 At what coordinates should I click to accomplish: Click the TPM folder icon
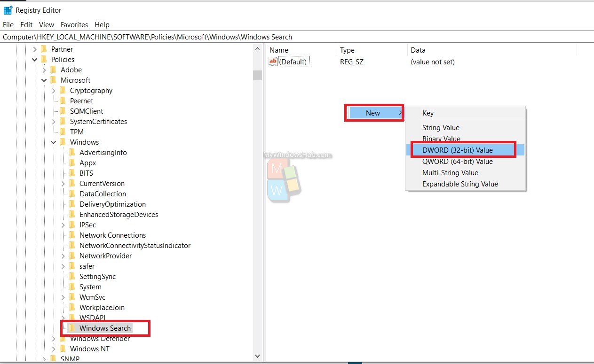click(63, 132)
